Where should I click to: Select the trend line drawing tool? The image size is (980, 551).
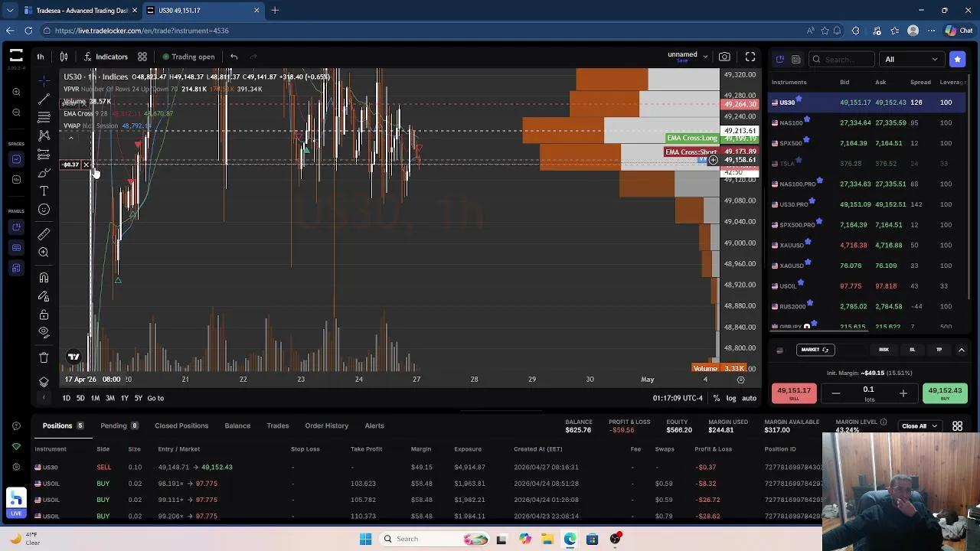tap(44, 99)
